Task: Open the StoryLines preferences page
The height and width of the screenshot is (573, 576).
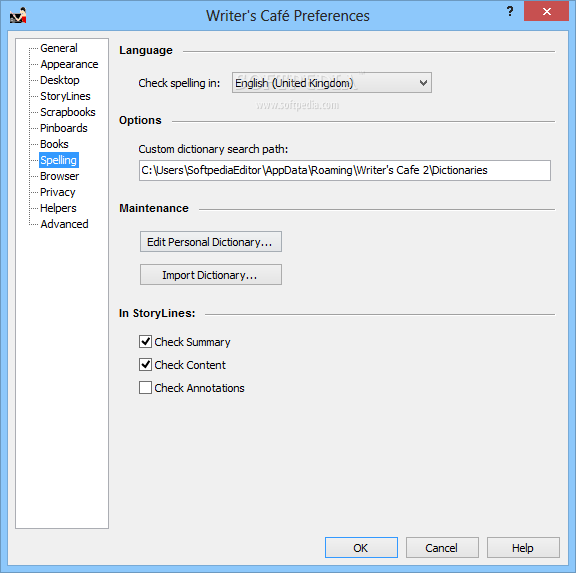Action: coord(65,96)
